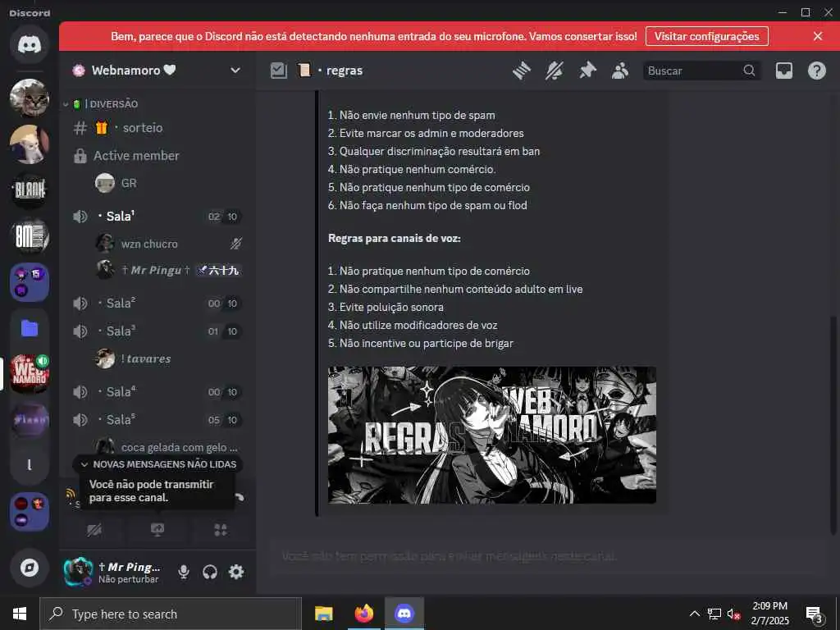Open the Help question mark icon
The height and width of the screenshot is (630, 840).
coord(816,71)
